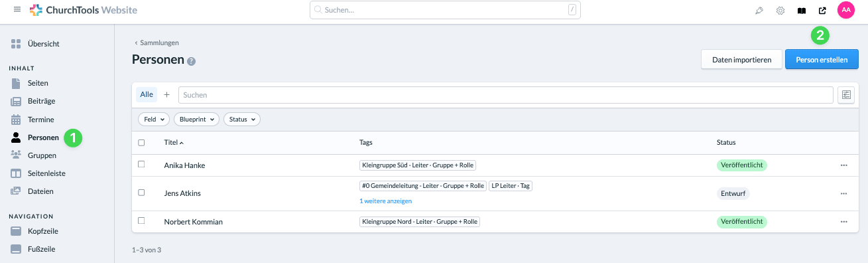Show more tags via 1 weitere anzeigen

point(386,201)
